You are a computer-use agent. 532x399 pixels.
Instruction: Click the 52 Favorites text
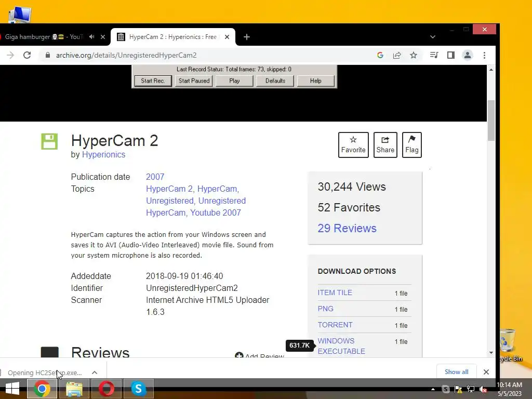pyautogui.click(x=349, y=207)
